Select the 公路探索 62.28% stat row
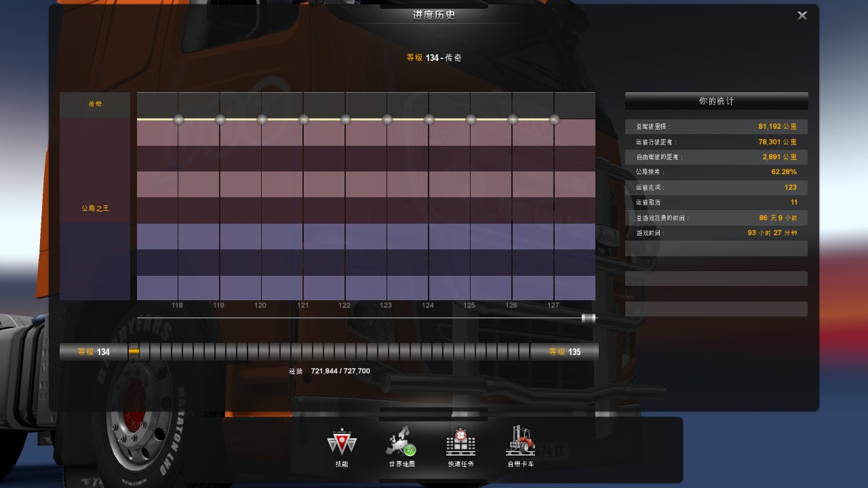This screenshot has height=488, width=868. [x=716, y=172]
